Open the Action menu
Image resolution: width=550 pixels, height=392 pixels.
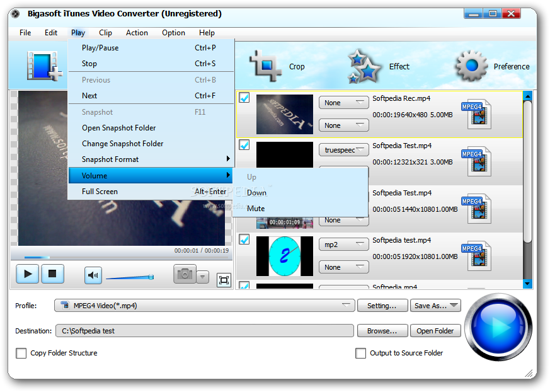137,33
